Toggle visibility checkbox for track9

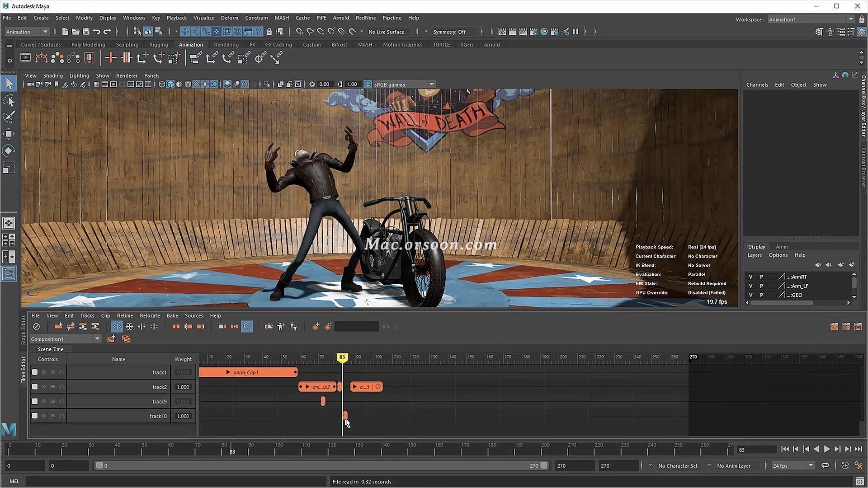pyautogui.click(x=34, y=401)
